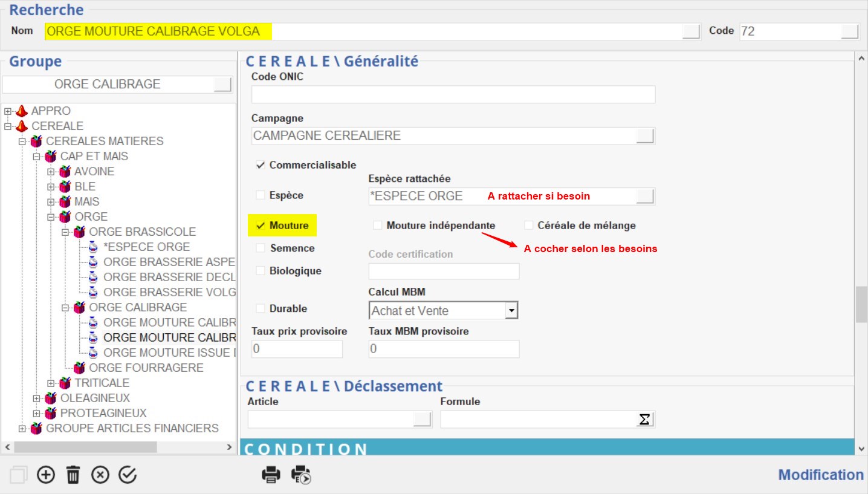Click the validate checkmark icon
This screenshot has width=868, height=494.
pos(128,475)
